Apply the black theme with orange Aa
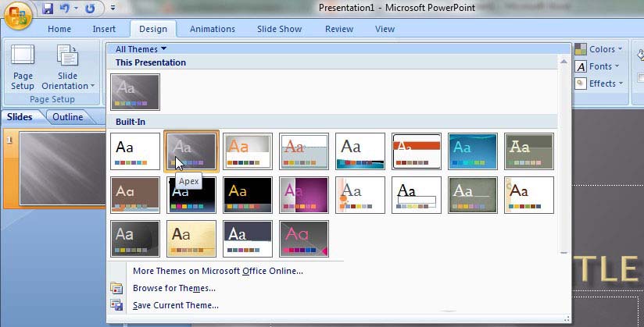Viewport: 644px width, 327px height. (x=248, y=195)
